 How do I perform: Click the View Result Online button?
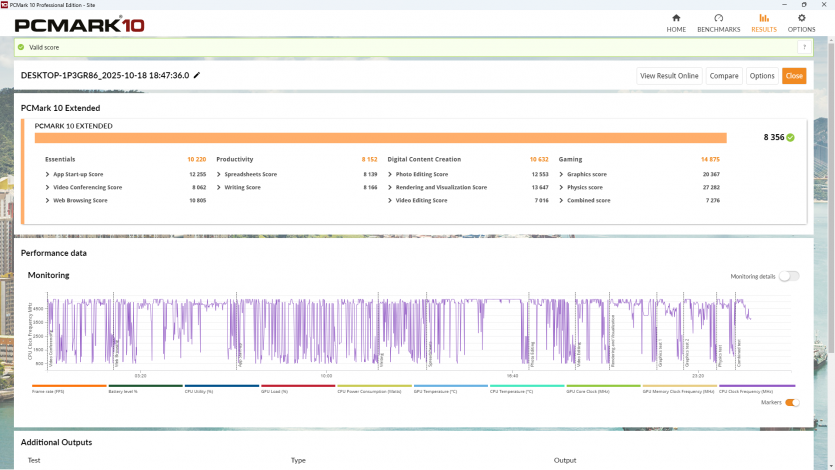[x=669, y=76]
